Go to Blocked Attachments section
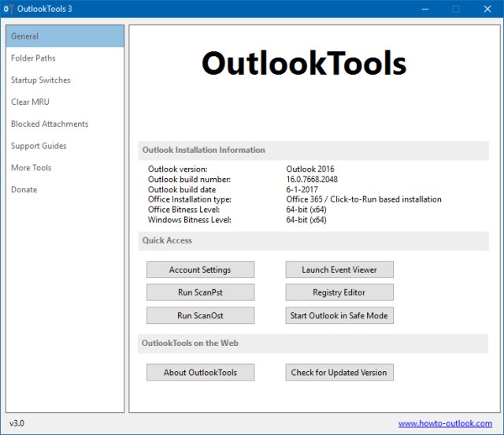Screen dimensions: 504x435 pos(65,124)
